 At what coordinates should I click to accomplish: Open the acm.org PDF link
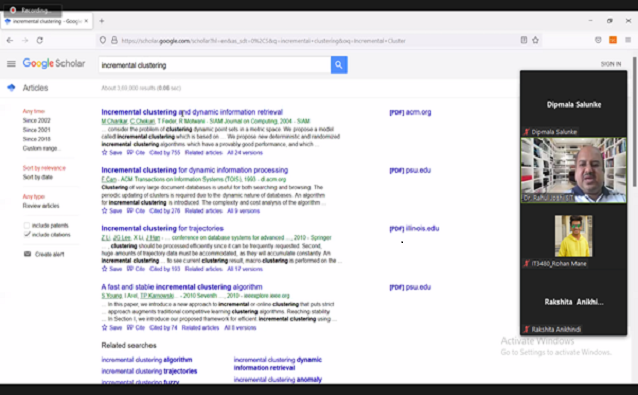pos(410,112)
